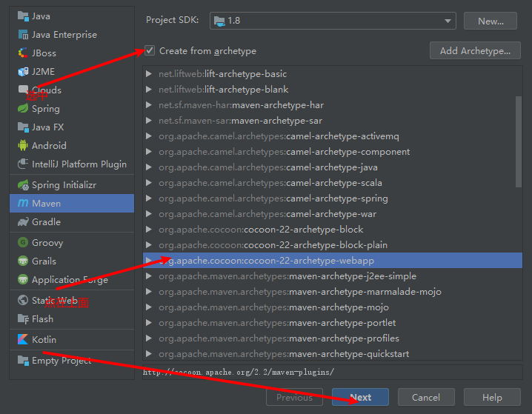532x414 pixels.
Task: Click the Maven m icon
Action: 23,203
